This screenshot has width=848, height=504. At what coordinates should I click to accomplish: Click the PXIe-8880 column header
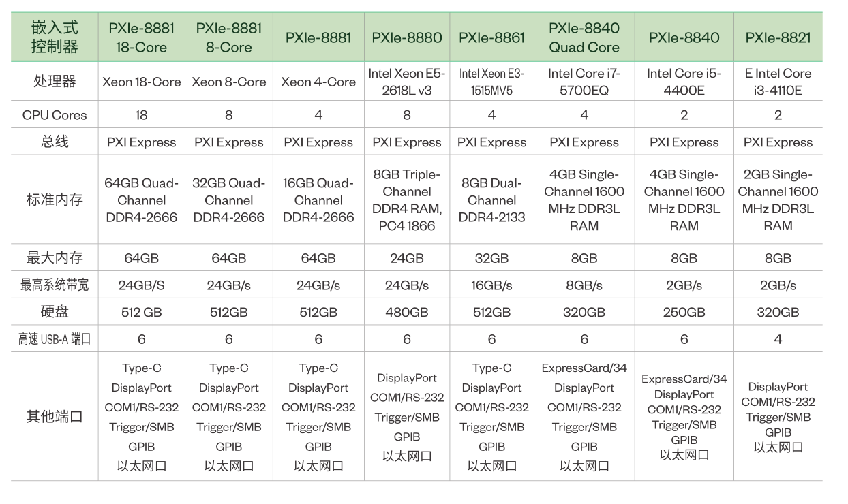click(x=407, y=37)
